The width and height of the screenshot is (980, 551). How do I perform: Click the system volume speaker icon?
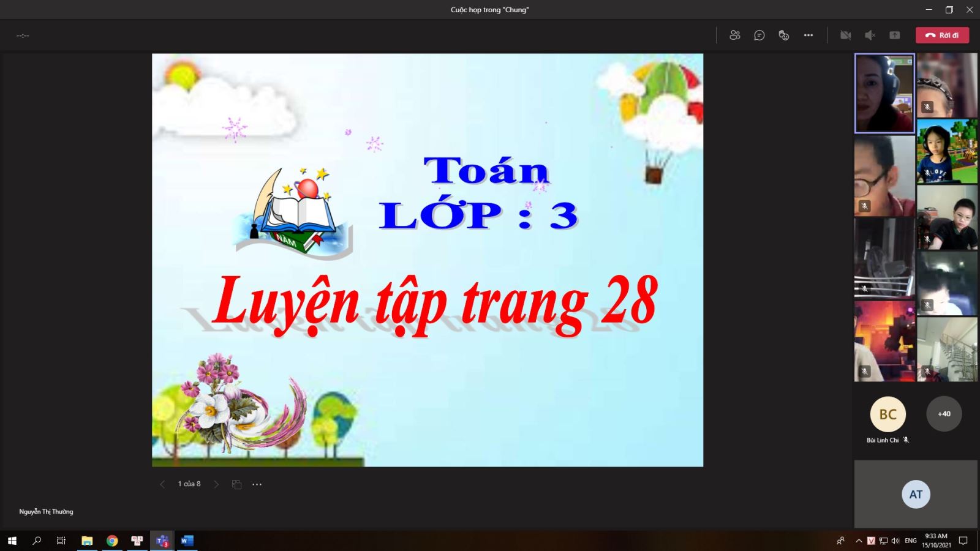(x=895, y=541)
